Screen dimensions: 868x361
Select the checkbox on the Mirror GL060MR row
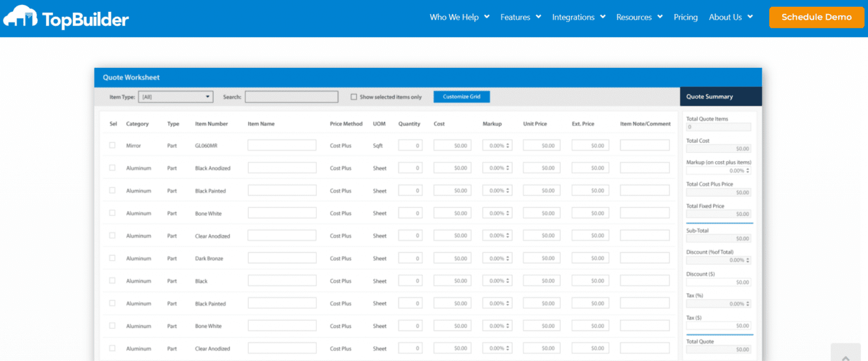click(112, 145)
